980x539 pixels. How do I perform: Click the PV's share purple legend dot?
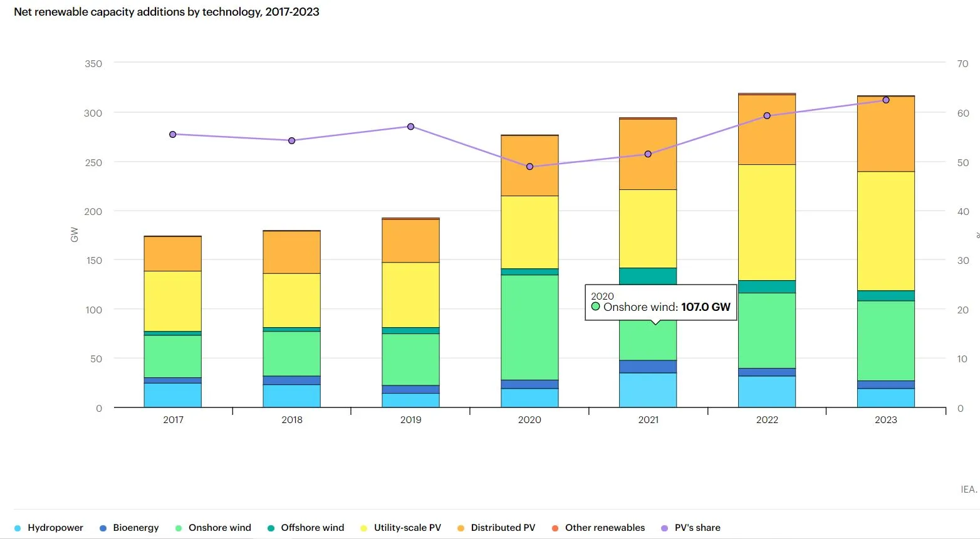[x=665, y=528]
